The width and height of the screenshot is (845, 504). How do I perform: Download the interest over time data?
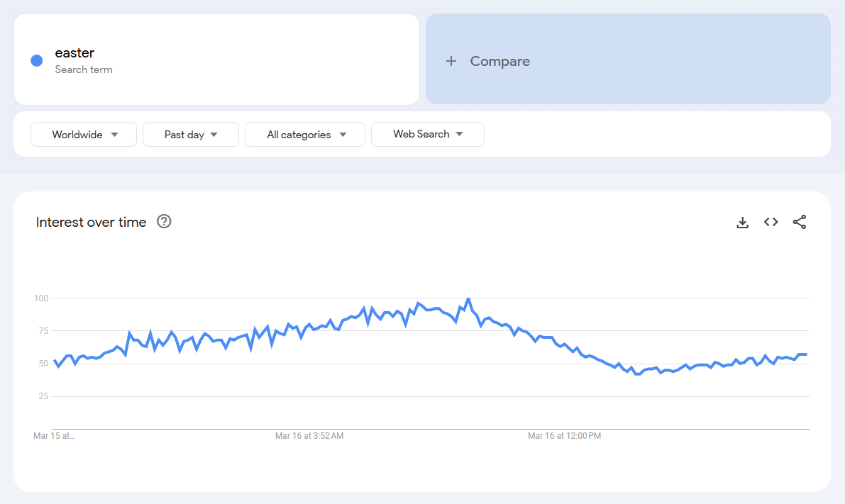742,222
